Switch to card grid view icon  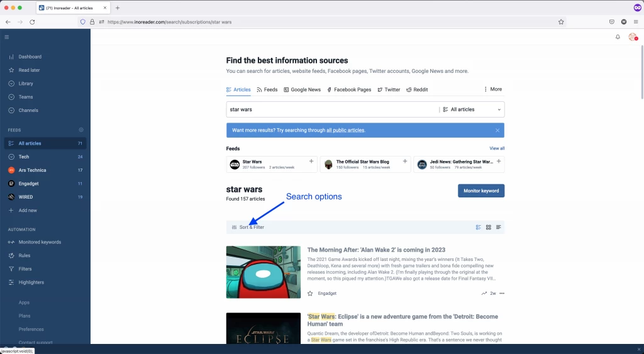tap(488, 227)
